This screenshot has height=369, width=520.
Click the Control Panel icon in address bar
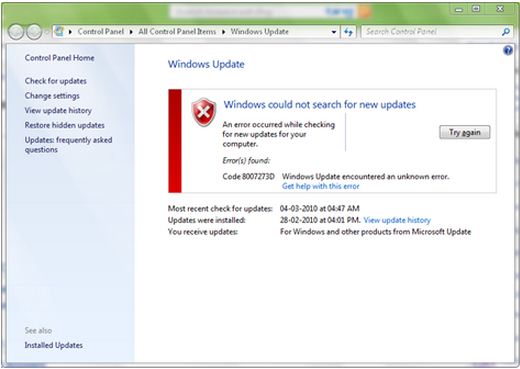(x=59, y=32)
